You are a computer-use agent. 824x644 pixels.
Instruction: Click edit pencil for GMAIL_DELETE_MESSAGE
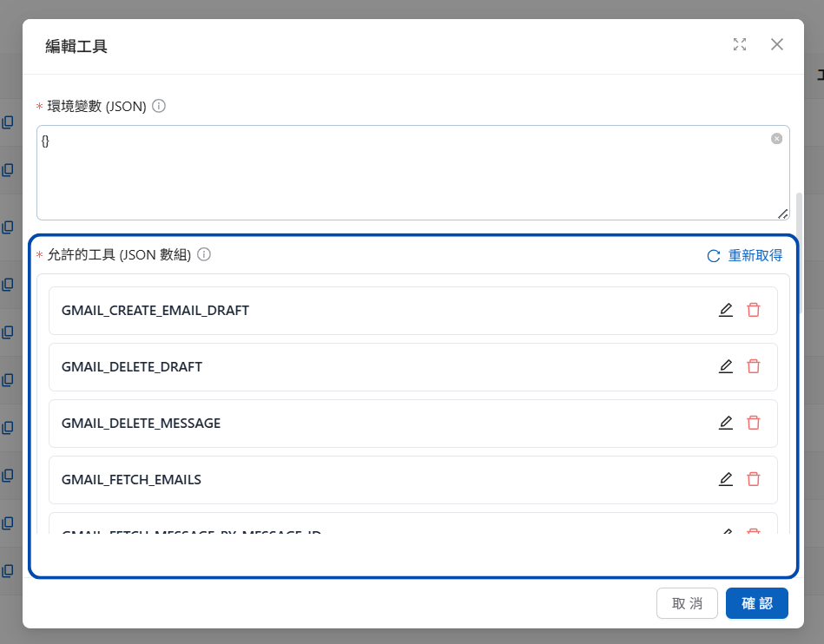click(726, 423)
